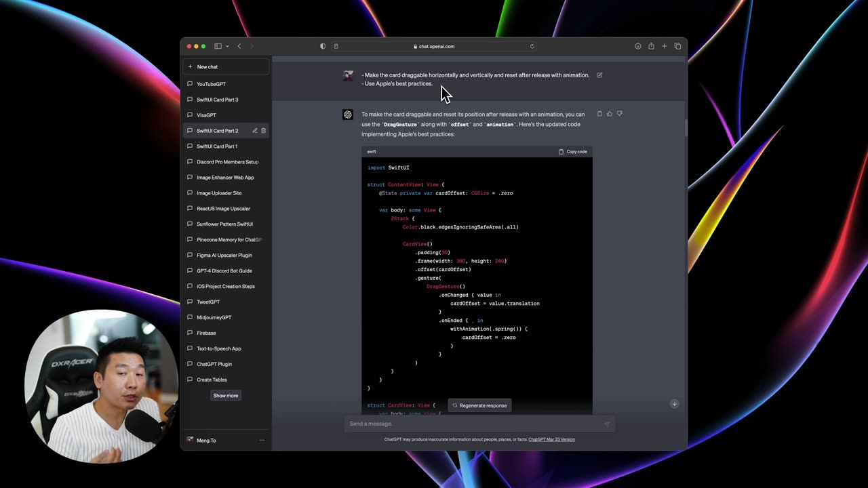Open the ChatGPT Plugin conversation

pyautogui.click(x=226, y=365)
